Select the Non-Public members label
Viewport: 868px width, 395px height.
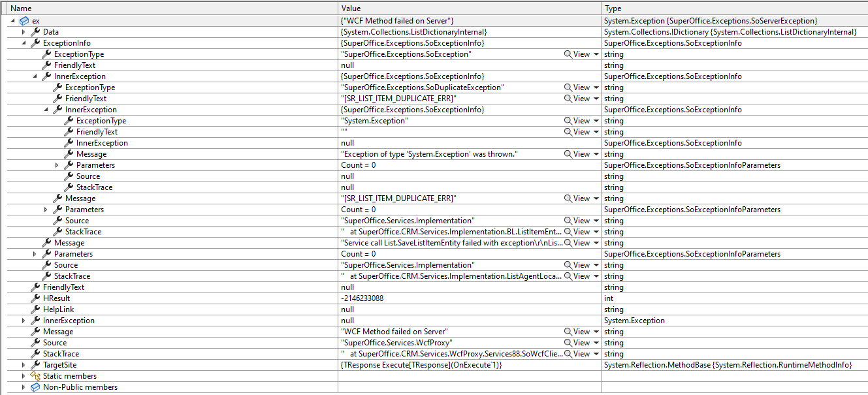click(x=80, y=387)
